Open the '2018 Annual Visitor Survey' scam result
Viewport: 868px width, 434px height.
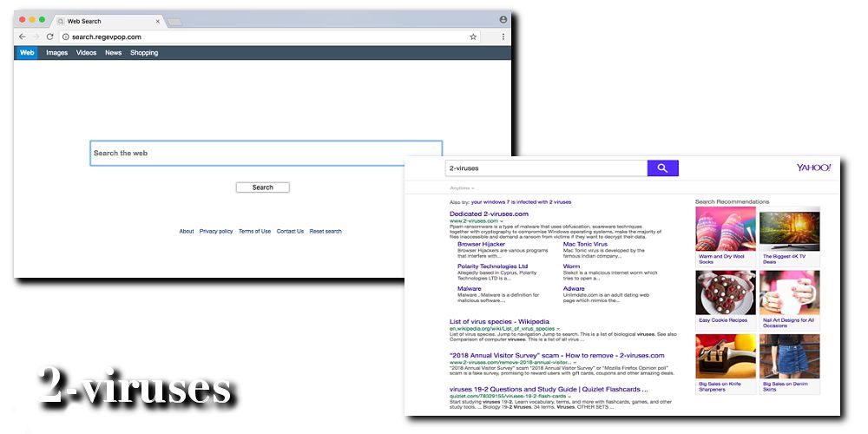[557, 355]
